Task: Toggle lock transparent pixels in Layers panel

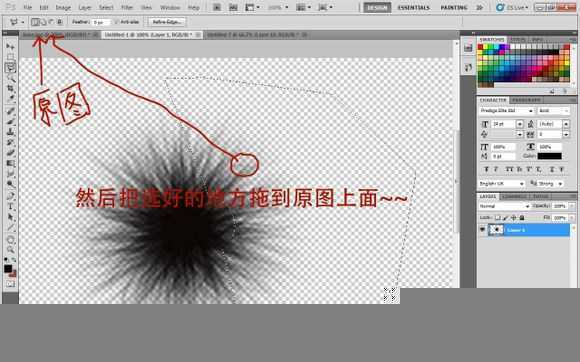Action: [498, 218]
